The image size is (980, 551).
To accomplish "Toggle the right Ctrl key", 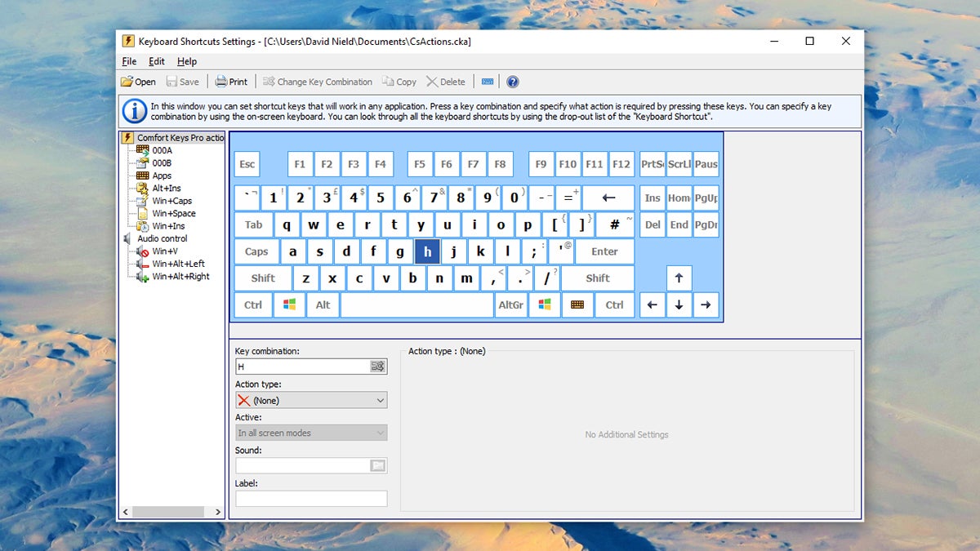I will coord(615,304).
